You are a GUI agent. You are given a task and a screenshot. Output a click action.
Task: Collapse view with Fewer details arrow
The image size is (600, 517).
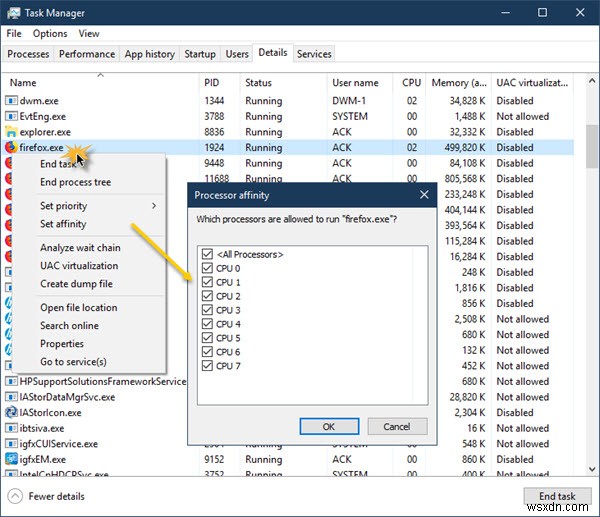[17, 496]
